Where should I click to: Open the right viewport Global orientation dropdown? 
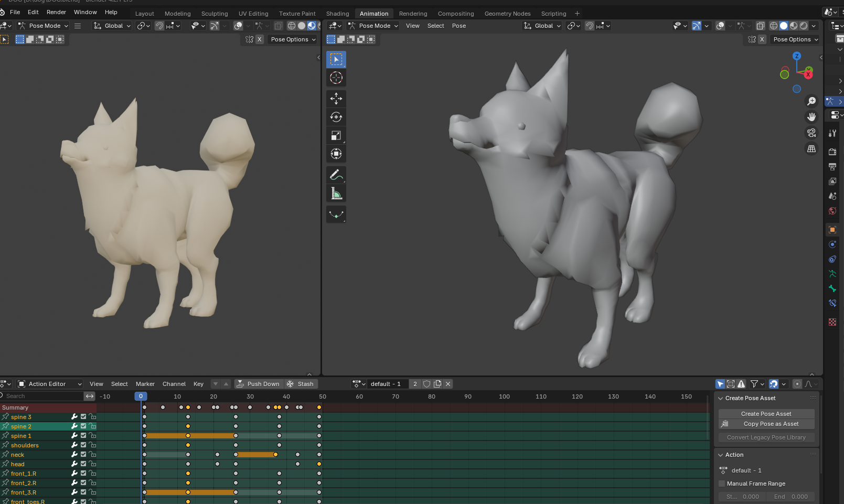click(542, 26)
